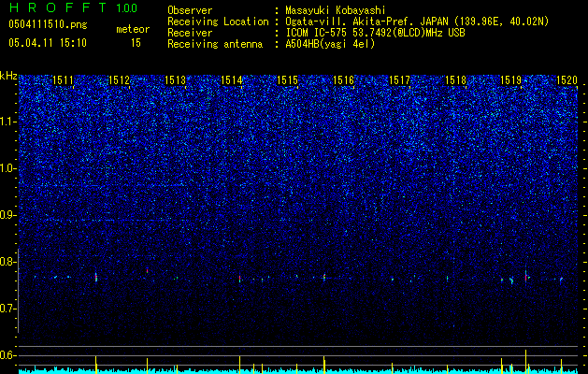Viewport: 588px width, 374px height.
Task: Click the 1516 time axis marker
Action: tap(343, 79)
